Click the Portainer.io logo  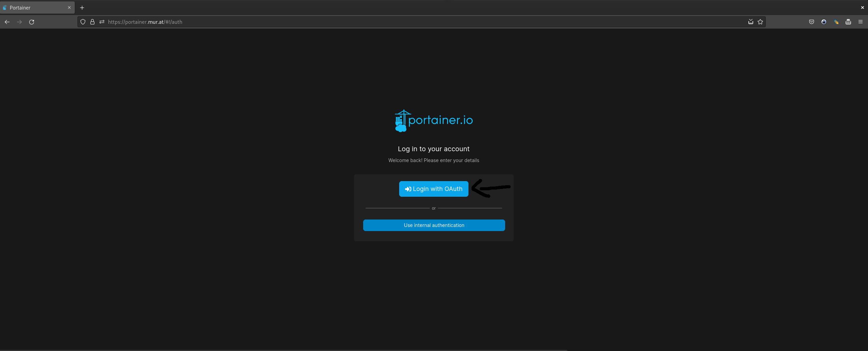(x=433, y=121)
